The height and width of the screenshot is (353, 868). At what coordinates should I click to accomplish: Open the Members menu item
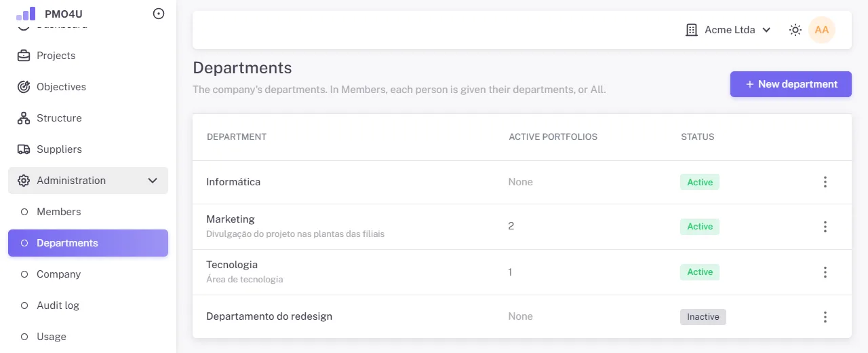pos(88,212)
